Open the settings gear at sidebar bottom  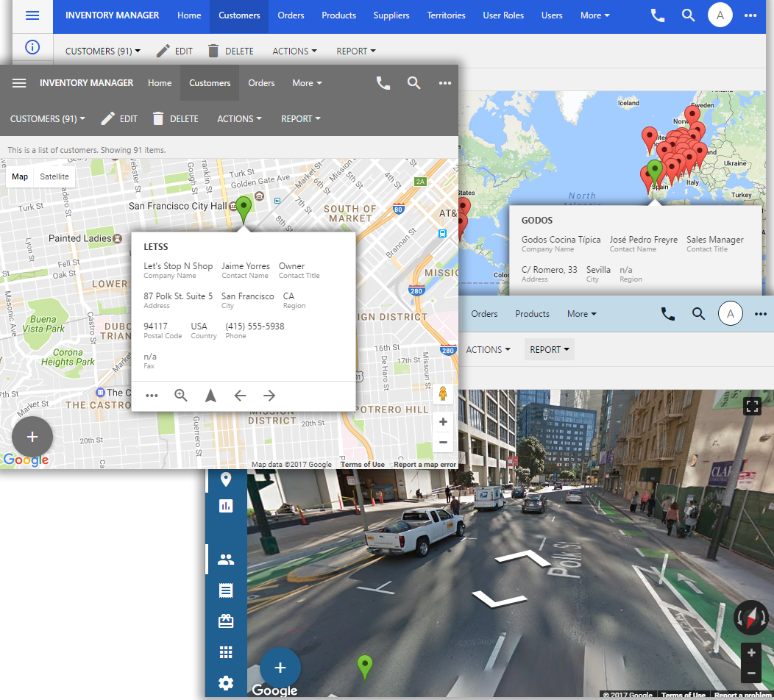(226, 683)
